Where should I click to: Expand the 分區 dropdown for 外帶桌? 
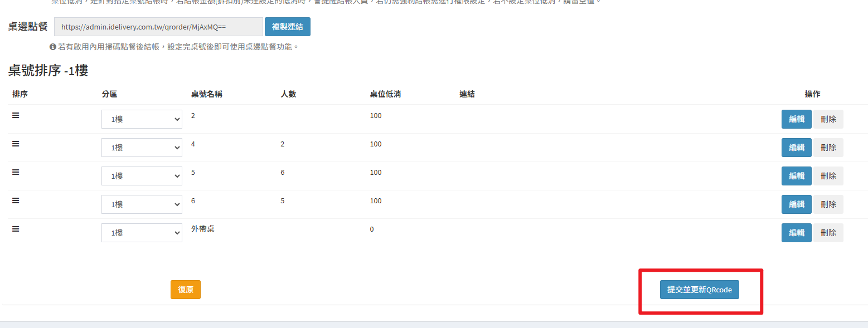pyautogui.click(x=142, y=233)
